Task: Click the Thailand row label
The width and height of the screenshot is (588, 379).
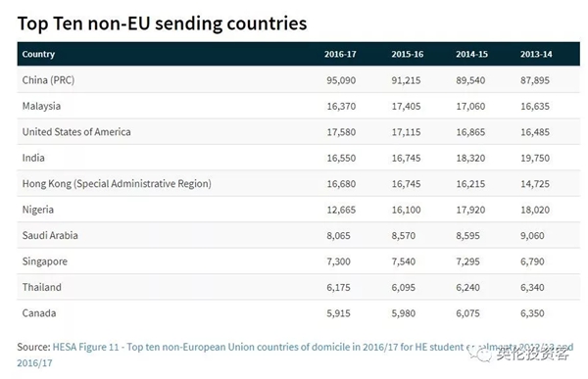Action: (41, 287)
